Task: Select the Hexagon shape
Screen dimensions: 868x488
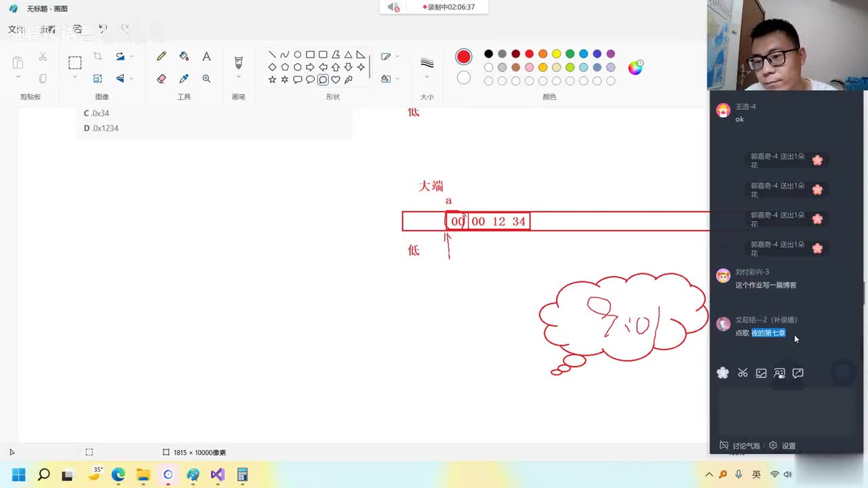Action: click(297, 67)
